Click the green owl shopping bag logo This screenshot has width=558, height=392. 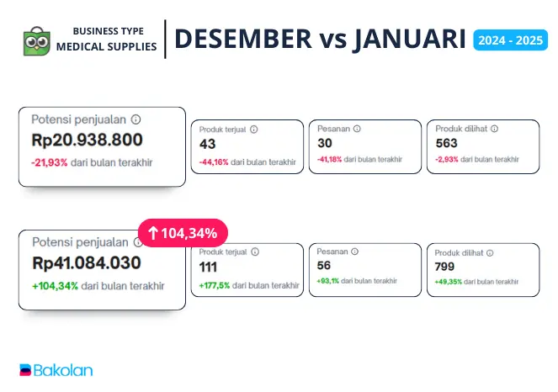pyautogui.click(x=38, y=40)
